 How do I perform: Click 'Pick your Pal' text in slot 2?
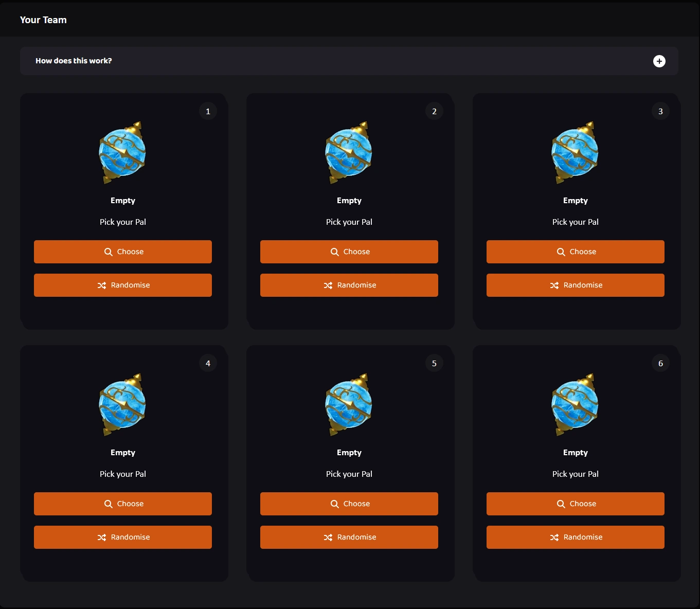tap(349, 222)
